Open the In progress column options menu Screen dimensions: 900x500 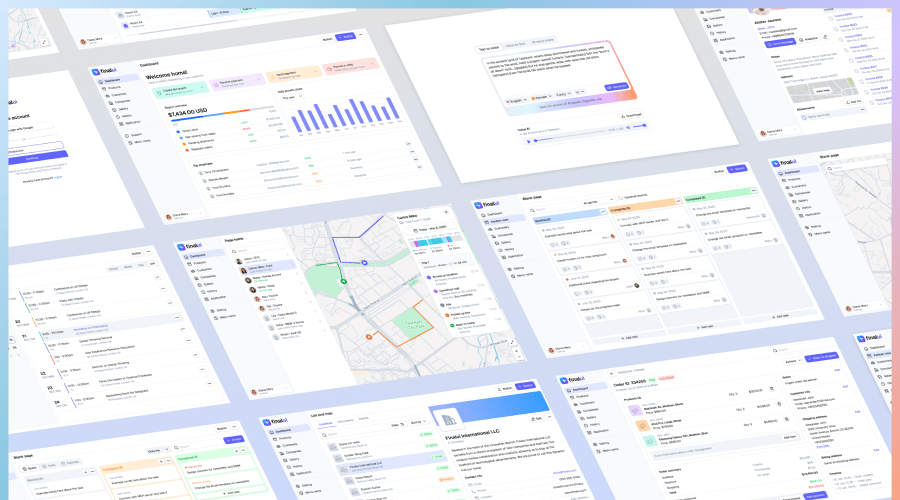678,201
